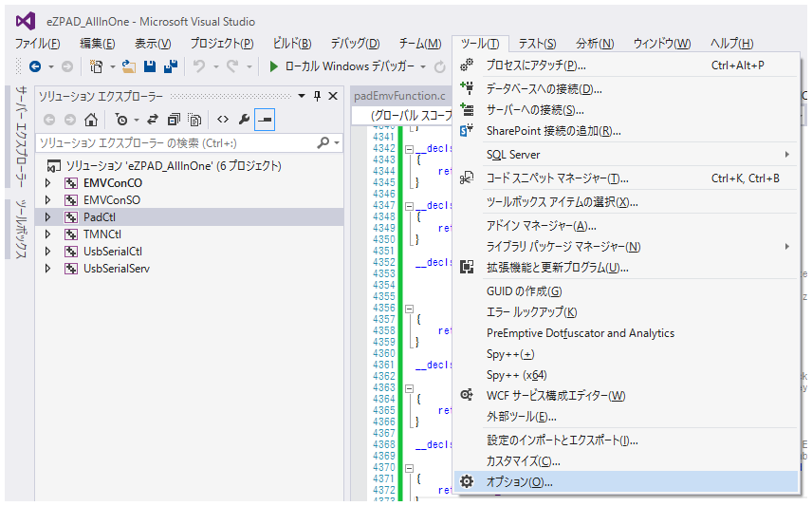
Task: Click the SharePoint connection icon
Action: point(467,130)
